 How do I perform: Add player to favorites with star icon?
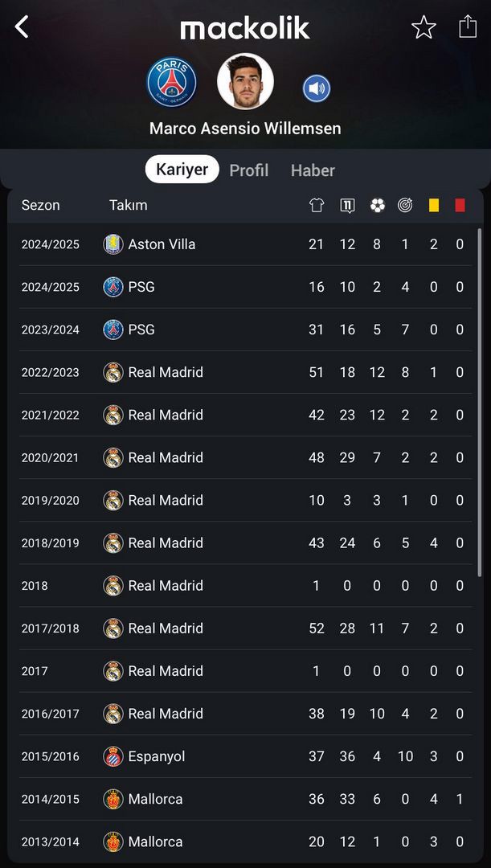pos(423,27)
